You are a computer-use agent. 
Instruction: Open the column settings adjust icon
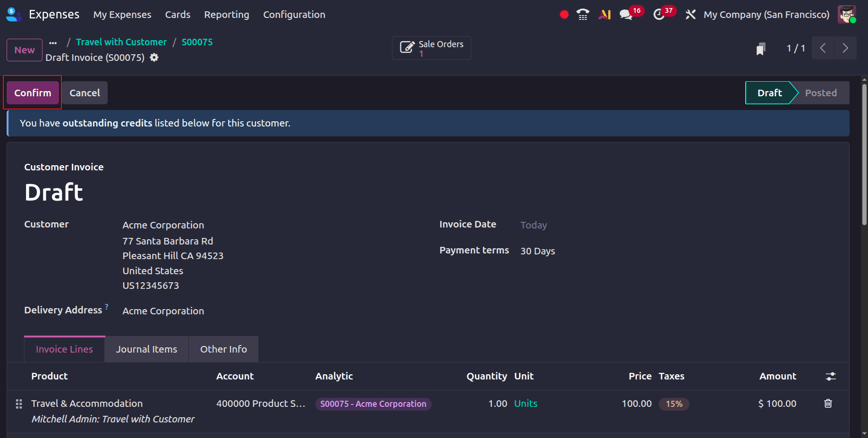830,376
